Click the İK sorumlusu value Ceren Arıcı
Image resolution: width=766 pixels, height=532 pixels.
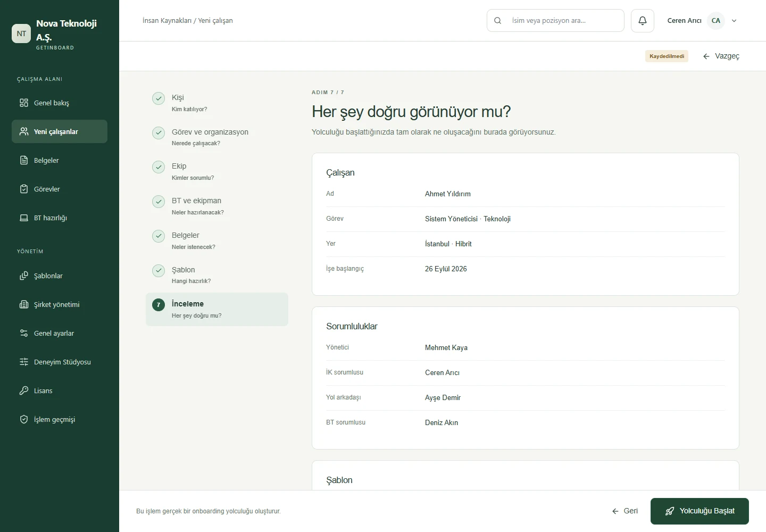pos(442,373)
